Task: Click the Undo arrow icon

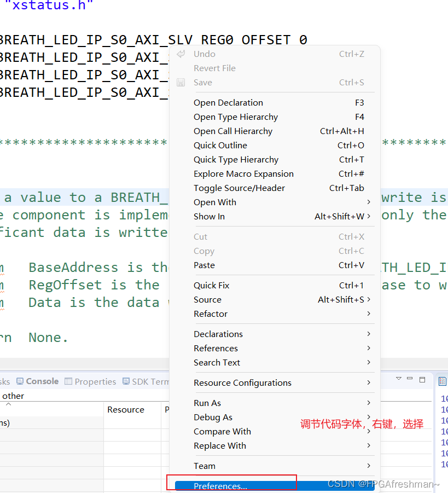Action: click(x=181, y=54)
